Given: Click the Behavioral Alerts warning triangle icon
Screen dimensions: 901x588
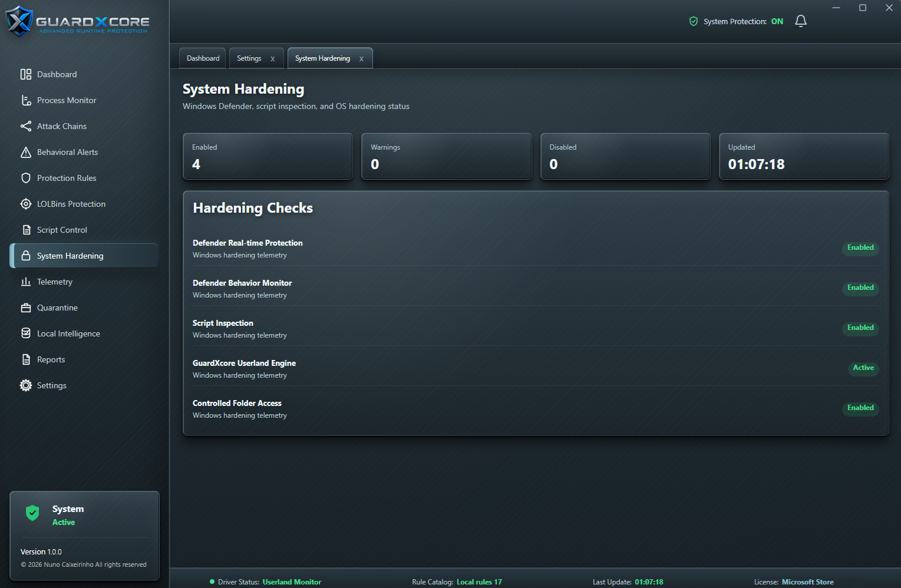Looking at the screenshot, I should coord(26,152).
